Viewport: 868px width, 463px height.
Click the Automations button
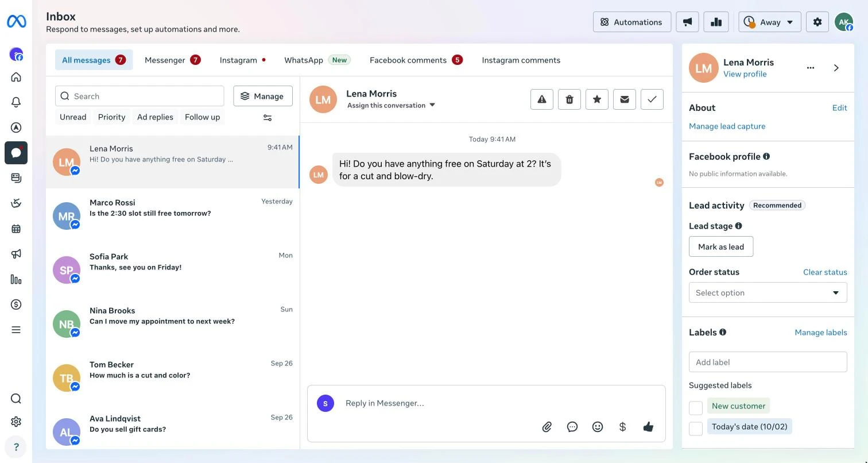coord(632,22)
